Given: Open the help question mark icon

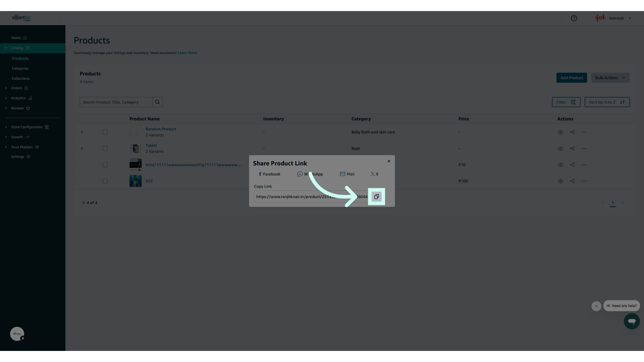Looking at the screenshot, I should [574, 18].
